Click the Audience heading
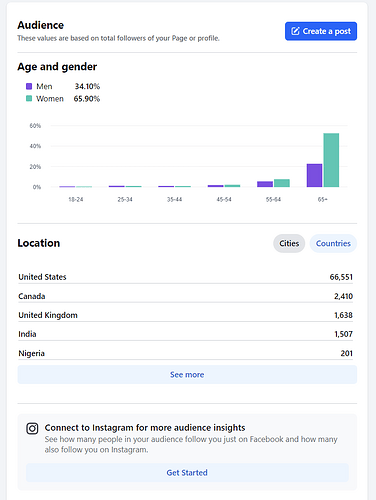This screenshot has width=376, height=500. click(41, 25)
